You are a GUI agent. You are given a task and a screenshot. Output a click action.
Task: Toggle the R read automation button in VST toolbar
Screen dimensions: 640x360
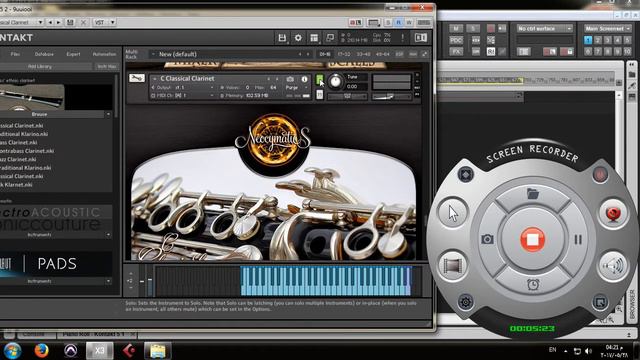[399, 22]
